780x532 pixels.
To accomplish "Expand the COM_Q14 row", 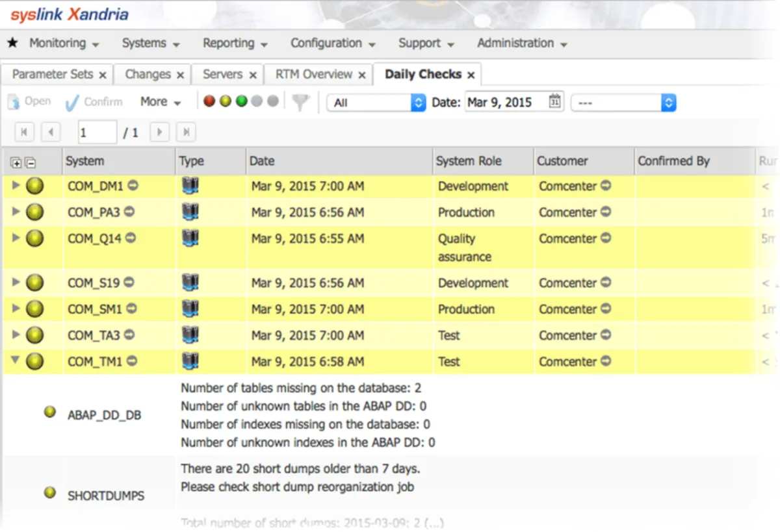I will pyautogui.click(x=16, y=238).
